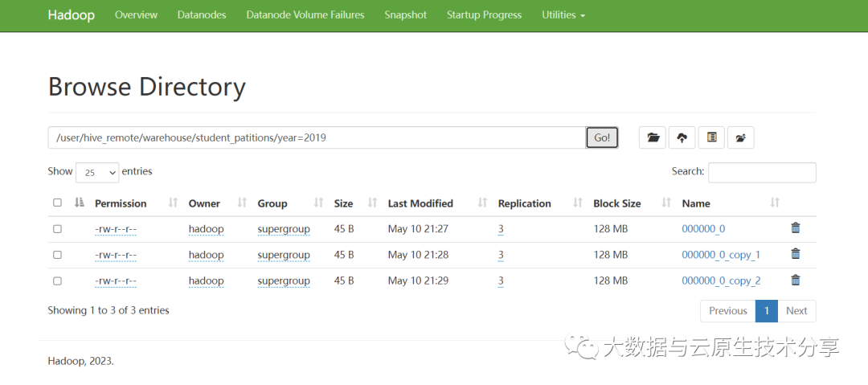Check the box for the 000000_0 row
Screen dimensions: 868x385
click(57, 229)
